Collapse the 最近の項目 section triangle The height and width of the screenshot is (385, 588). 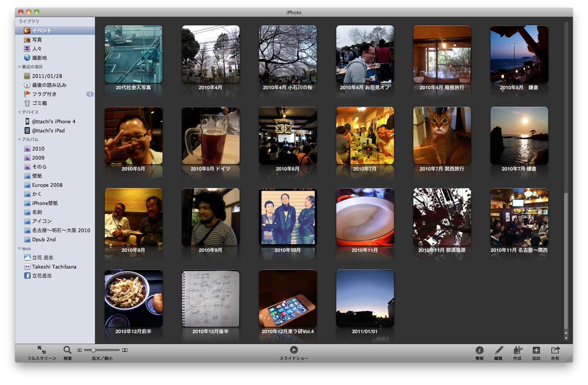pos(19,67)
